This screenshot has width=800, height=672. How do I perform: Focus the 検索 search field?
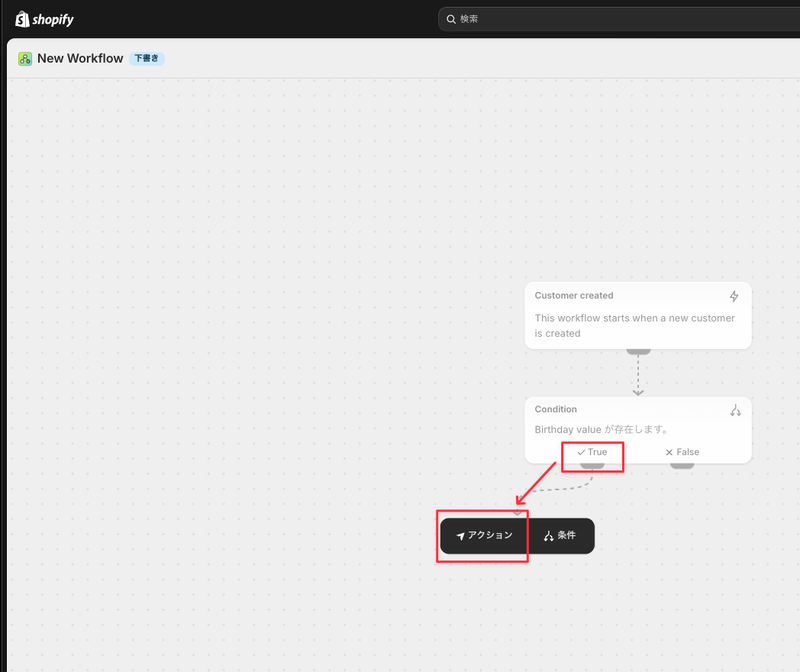(619, 19)
